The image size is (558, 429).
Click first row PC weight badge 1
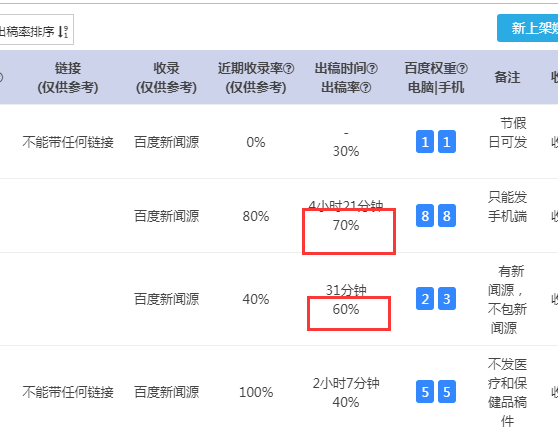(425, 142)
